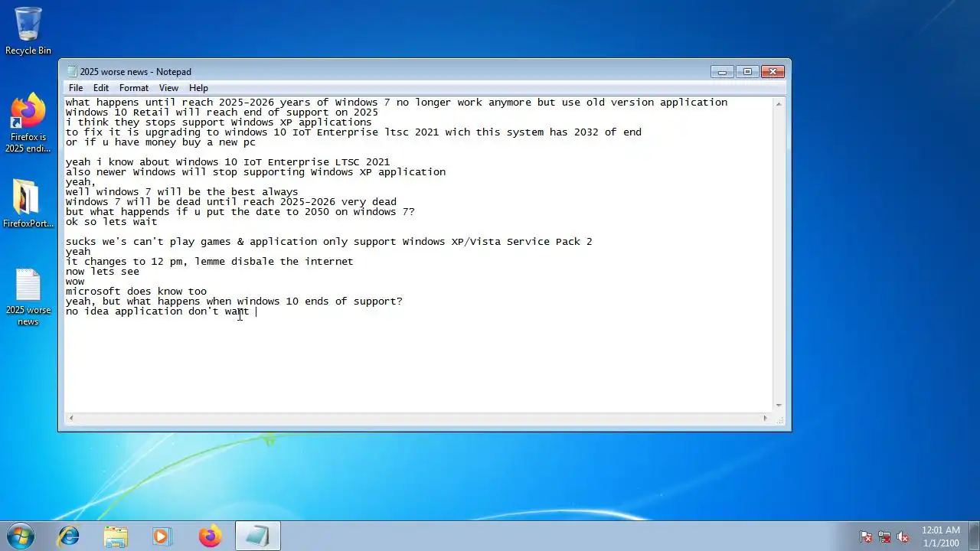The height and width of the screenshot is (551, 980).
Task: Click the line 'ok so lets wait'
Action: [111, 222]
